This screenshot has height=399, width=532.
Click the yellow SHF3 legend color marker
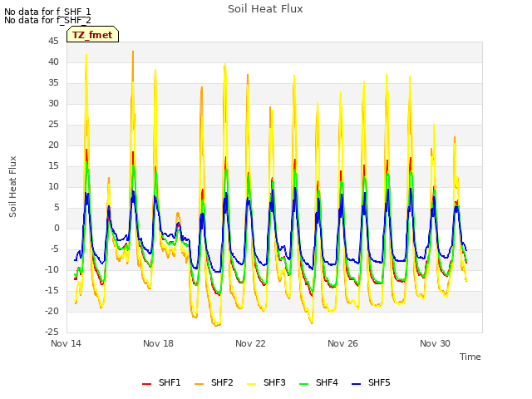[251, 384]
